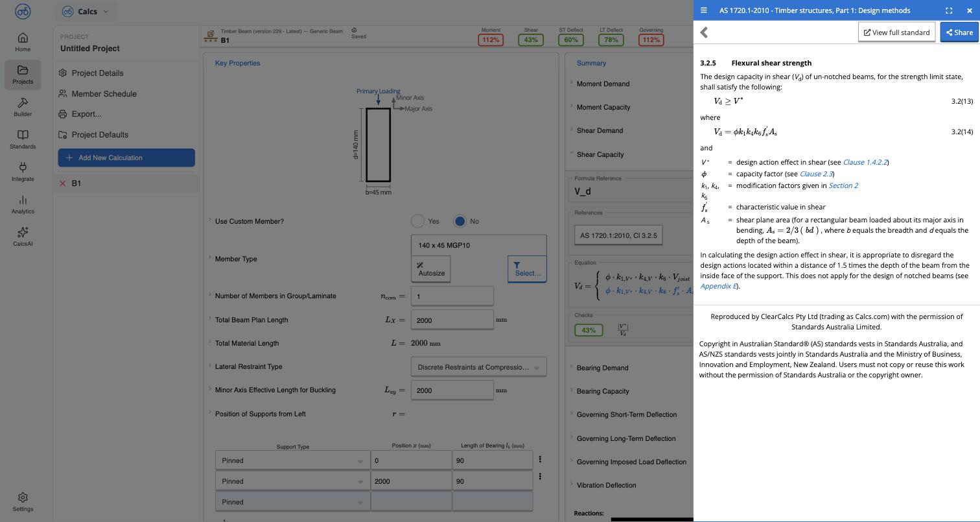Image resolution: width=980 pixels, height=522 pixels.
Task: Click View full standard button
Action: pyautogui.click(x=896, y=32)
